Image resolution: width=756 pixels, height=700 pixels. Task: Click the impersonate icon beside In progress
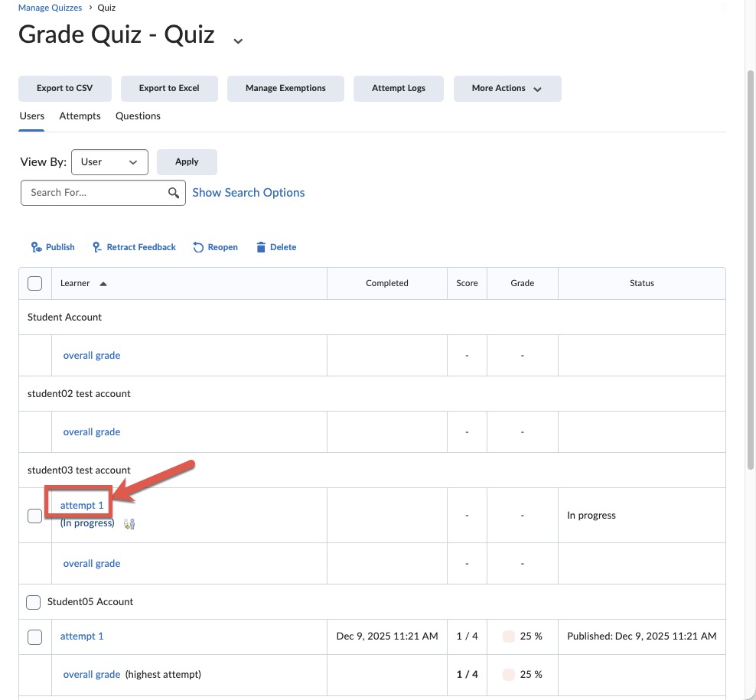pos(129,524)
